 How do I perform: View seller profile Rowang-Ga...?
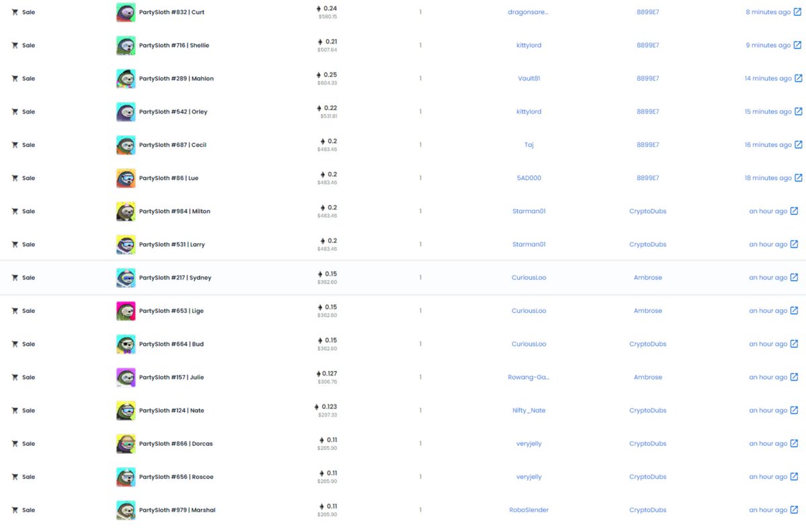529,378
